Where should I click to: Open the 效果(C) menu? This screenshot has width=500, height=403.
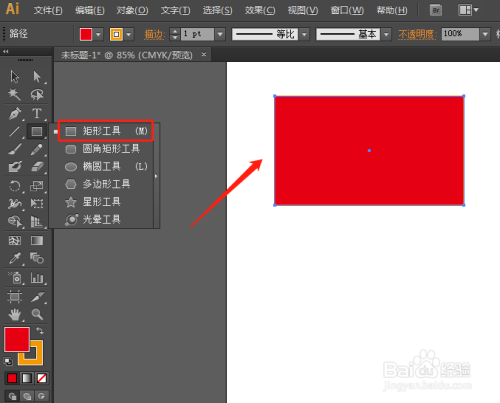pyautogui.click(x=260, y=10)
